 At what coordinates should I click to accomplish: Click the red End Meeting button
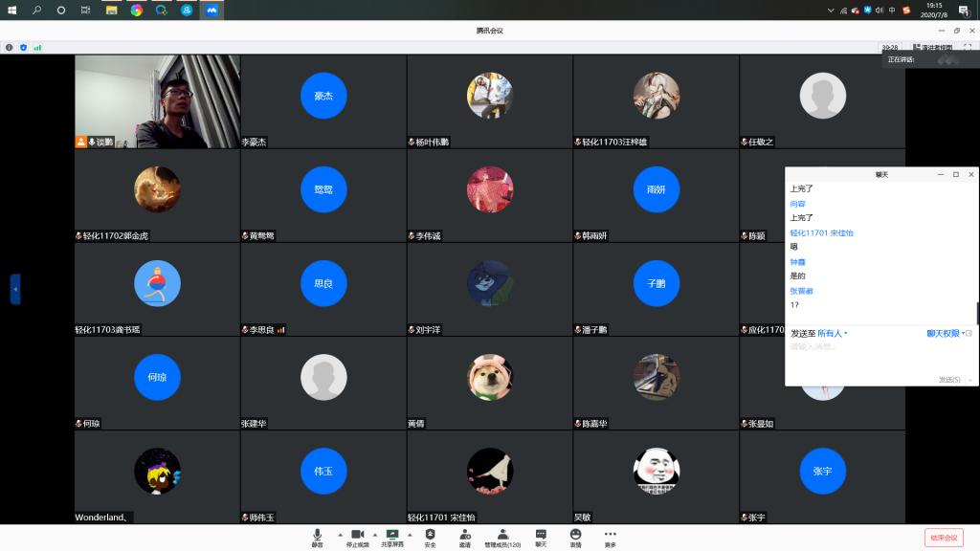pos(943,538)
